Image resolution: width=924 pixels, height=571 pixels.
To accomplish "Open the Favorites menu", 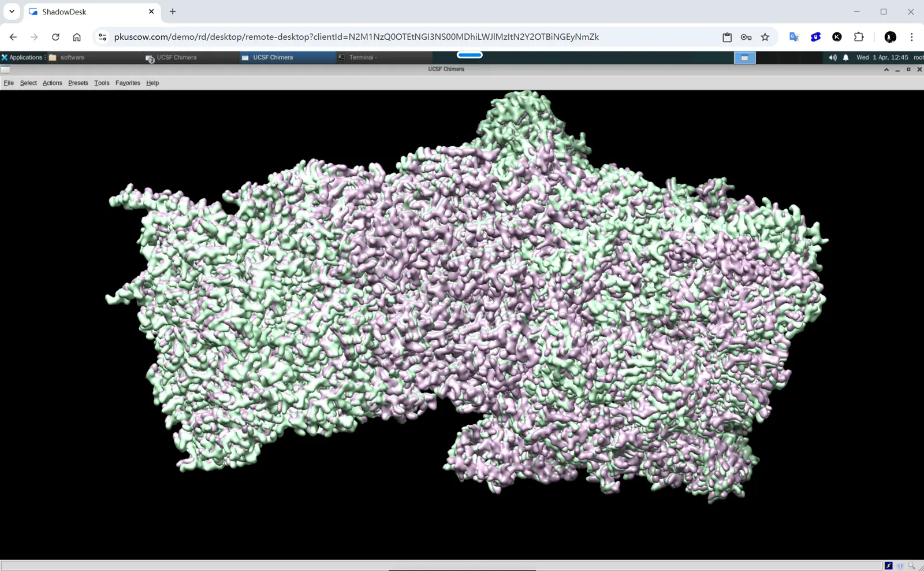I will (128, 83).
